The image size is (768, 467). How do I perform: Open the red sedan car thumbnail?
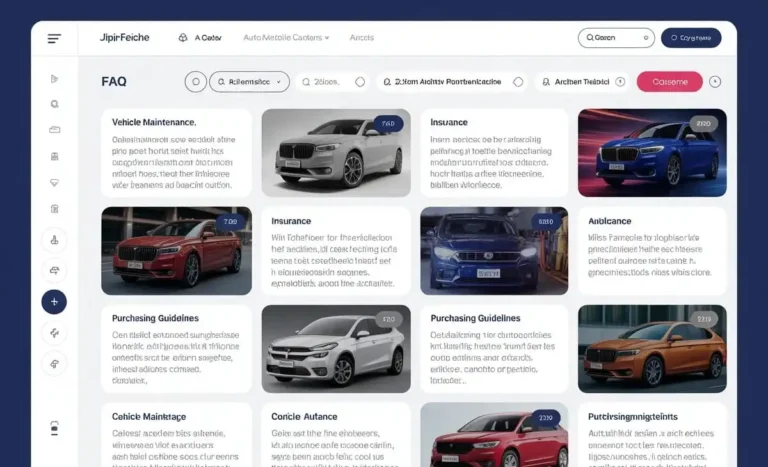click(x=176, y=251)
